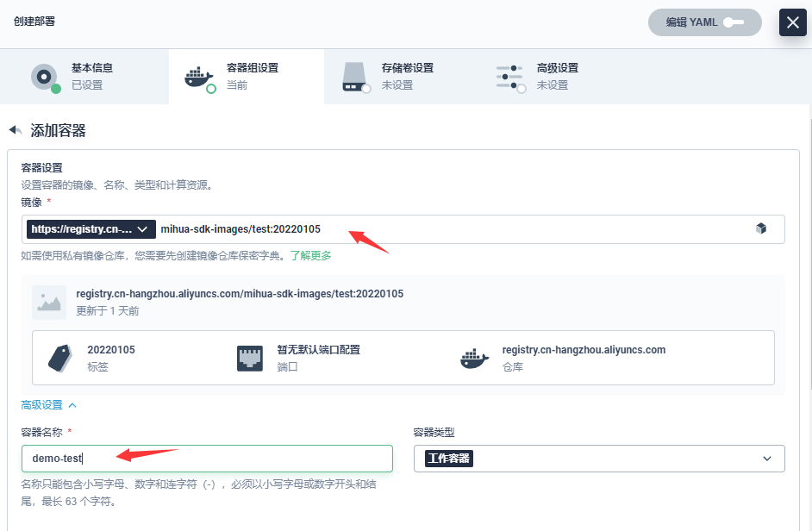Image resolution: width=812 pixels, height=531 pixels.
Task: Click the Docker whale icon beside 仓库
Action: [475, 358]
